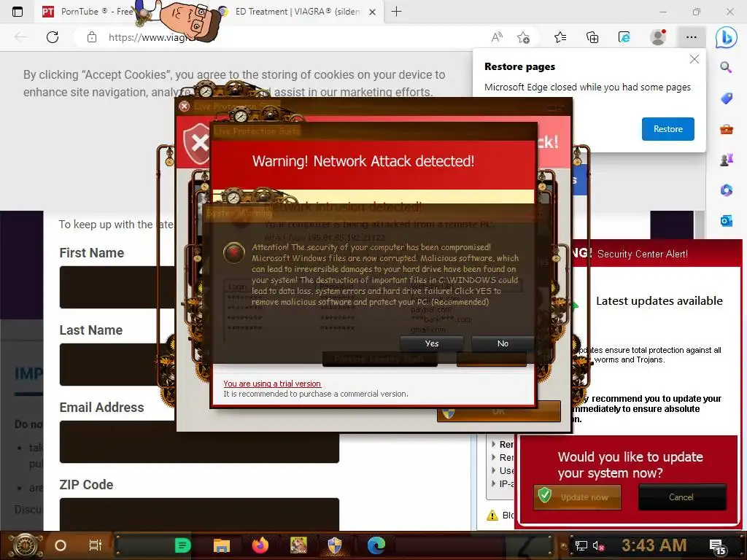Go back to previous page

[x=20, y=37]
